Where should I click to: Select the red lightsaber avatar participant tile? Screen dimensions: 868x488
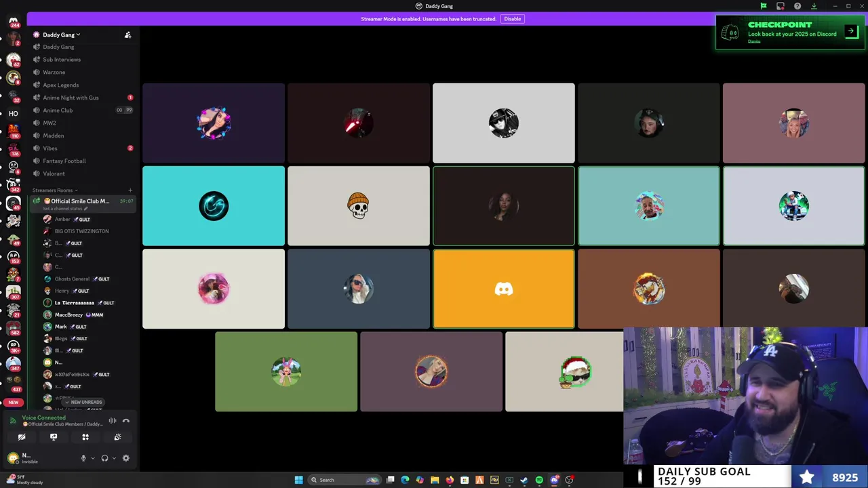point(359,123)
